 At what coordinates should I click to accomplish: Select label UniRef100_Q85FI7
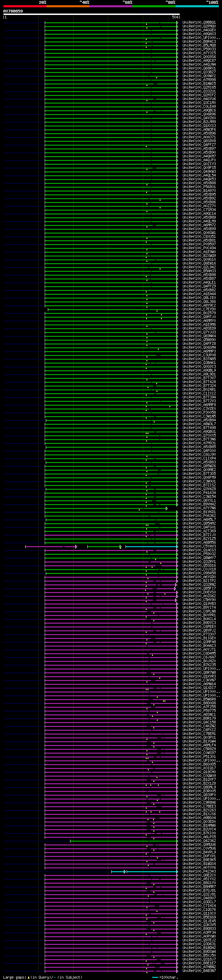click(199, 589)
